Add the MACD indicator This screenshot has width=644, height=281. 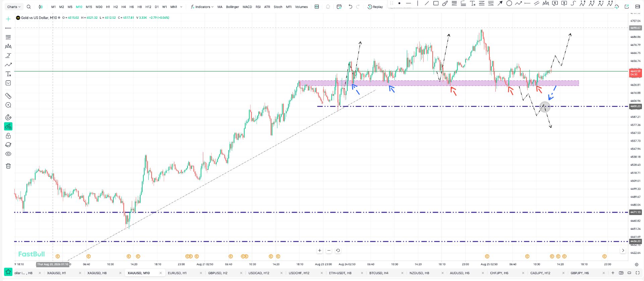(x=247, y=7)
